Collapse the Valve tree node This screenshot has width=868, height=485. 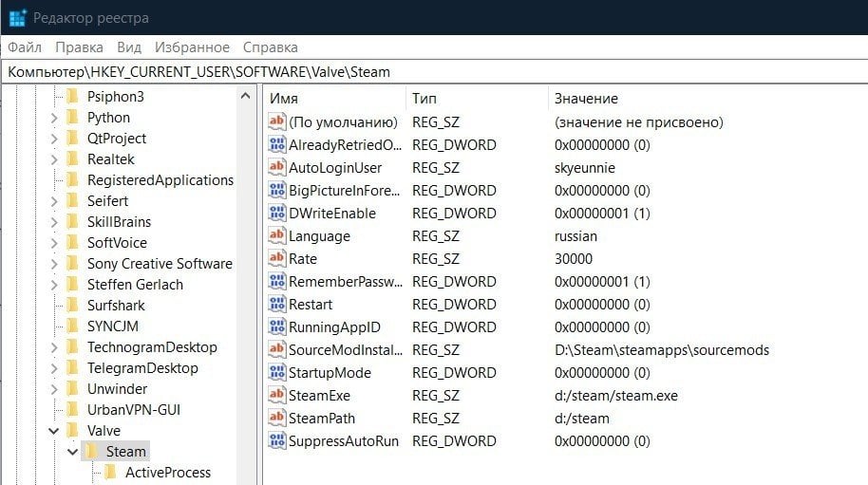point(54,430)
